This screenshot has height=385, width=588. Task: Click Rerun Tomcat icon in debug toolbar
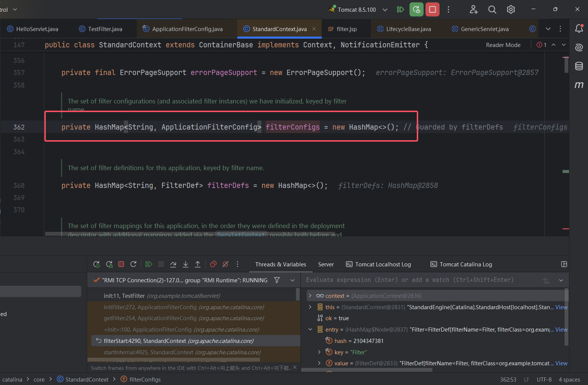(97, 264)
